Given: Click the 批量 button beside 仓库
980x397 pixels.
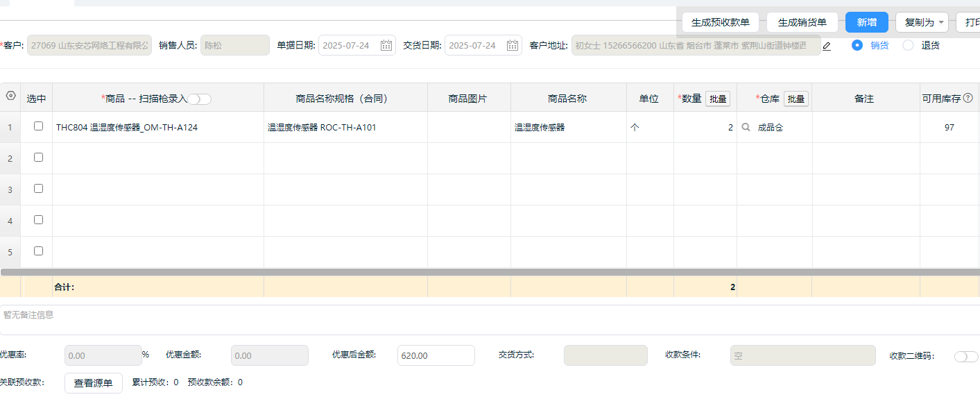Looking at the screenshot, I should pyautogui.click(x=796, y=99).
